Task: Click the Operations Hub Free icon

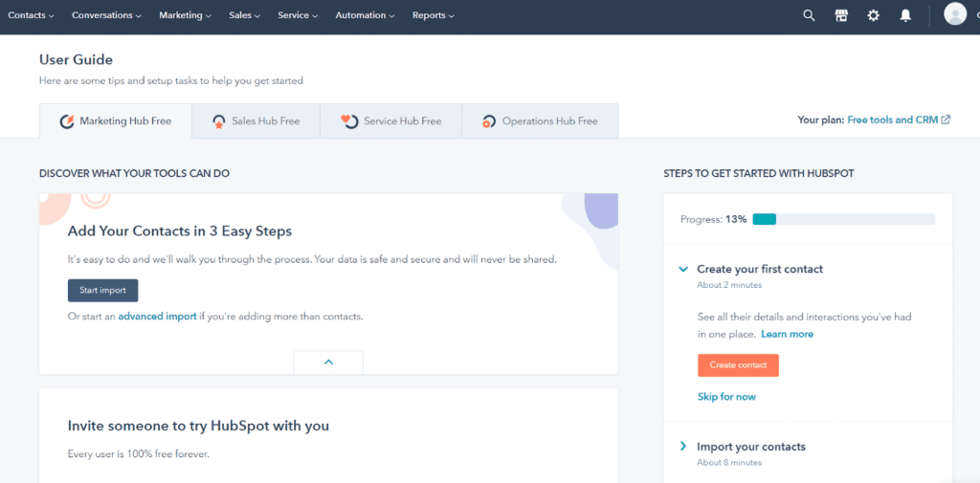Action: click(x=489, y=121)
